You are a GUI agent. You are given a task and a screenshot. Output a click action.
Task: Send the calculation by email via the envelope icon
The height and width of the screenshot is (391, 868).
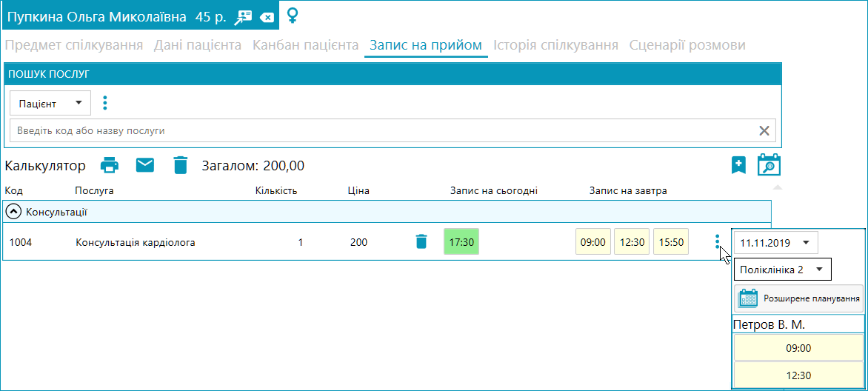[x=145, y=165]
